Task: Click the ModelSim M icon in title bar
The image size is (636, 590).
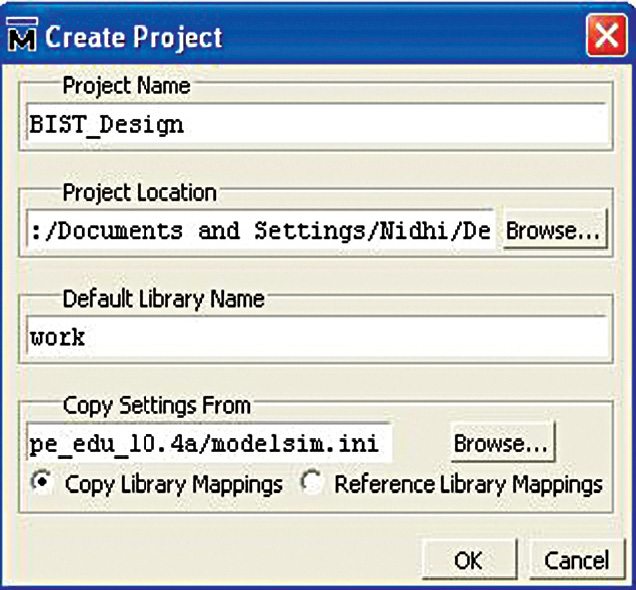Action: (x=22, y=38)
